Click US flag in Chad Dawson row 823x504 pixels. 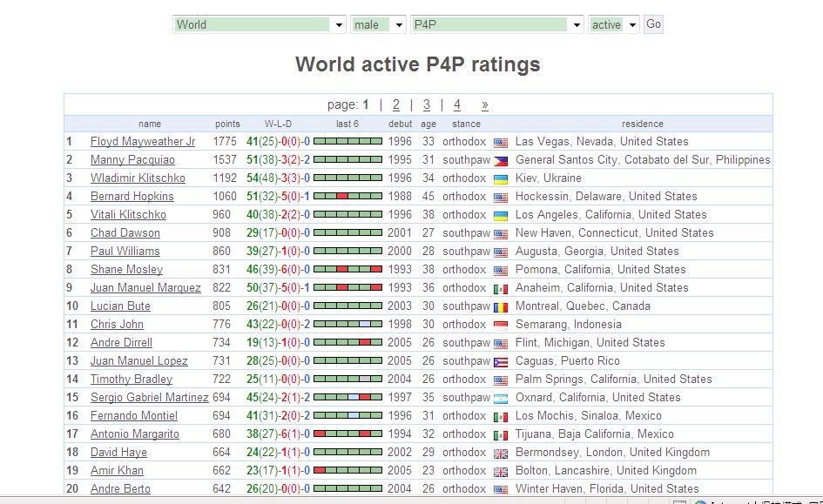click(x=501, y=234)
